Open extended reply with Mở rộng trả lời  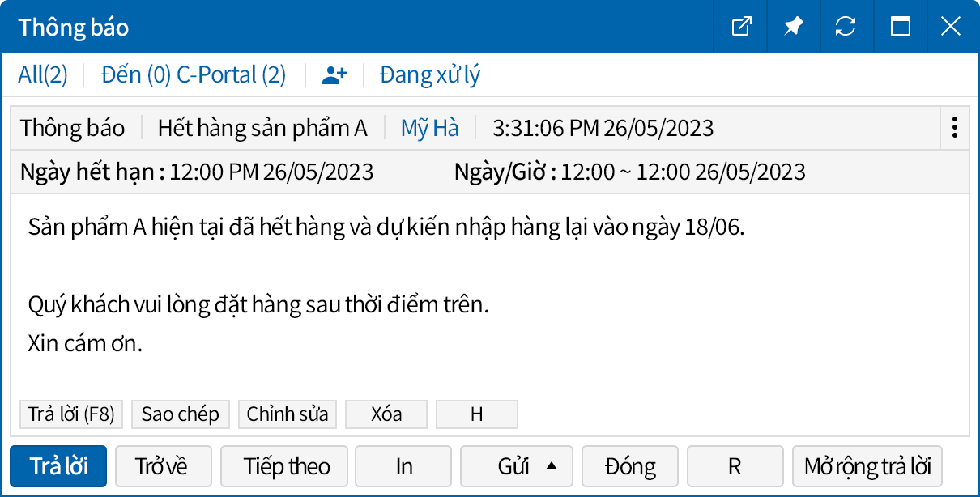(x=867, y=466)
